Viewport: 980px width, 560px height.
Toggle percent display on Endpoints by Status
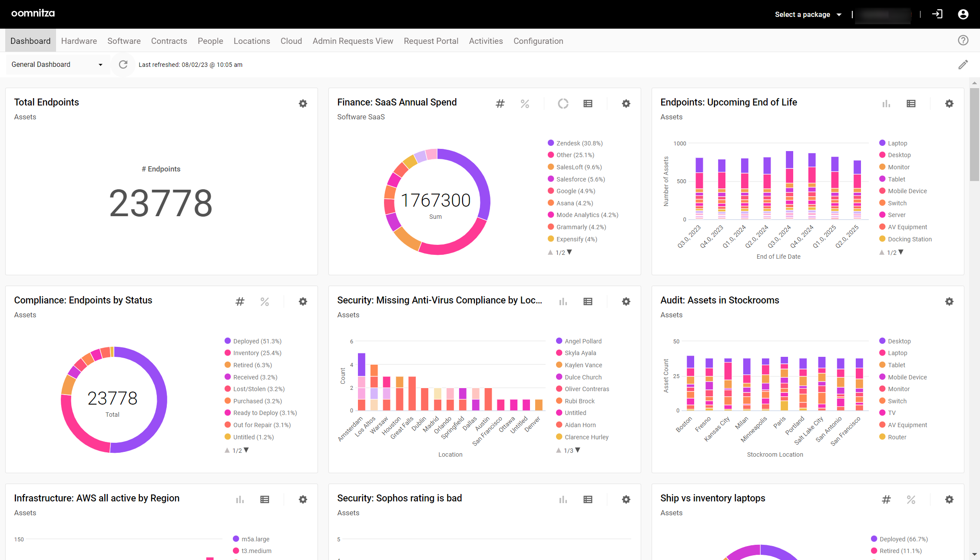(265, 302)
